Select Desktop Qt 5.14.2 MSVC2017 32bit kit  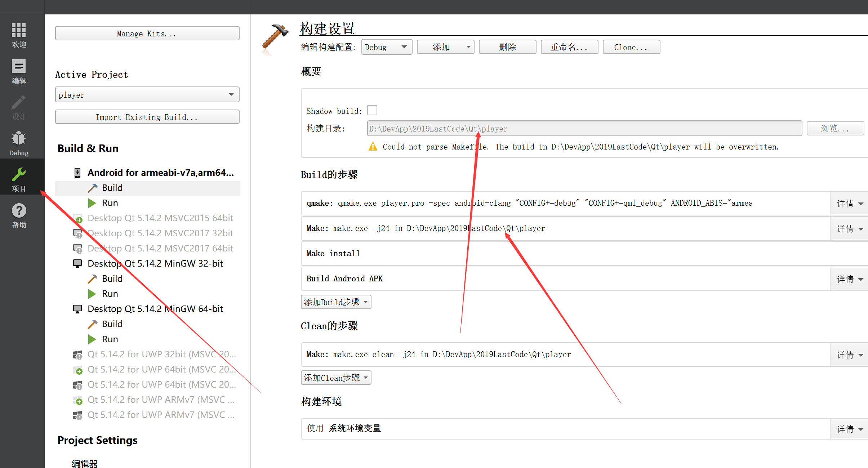(160, 233)
